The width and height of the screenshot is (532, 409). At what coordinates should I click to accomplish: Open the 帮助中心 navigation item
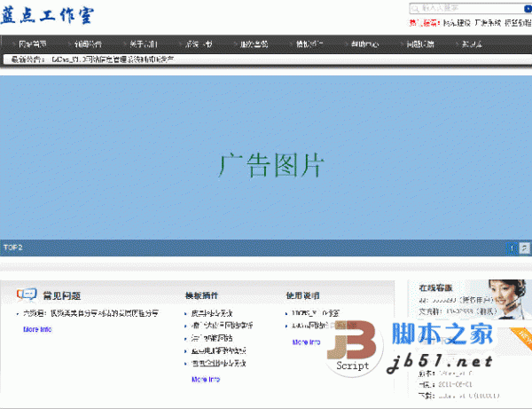click(x=364, y=44)
